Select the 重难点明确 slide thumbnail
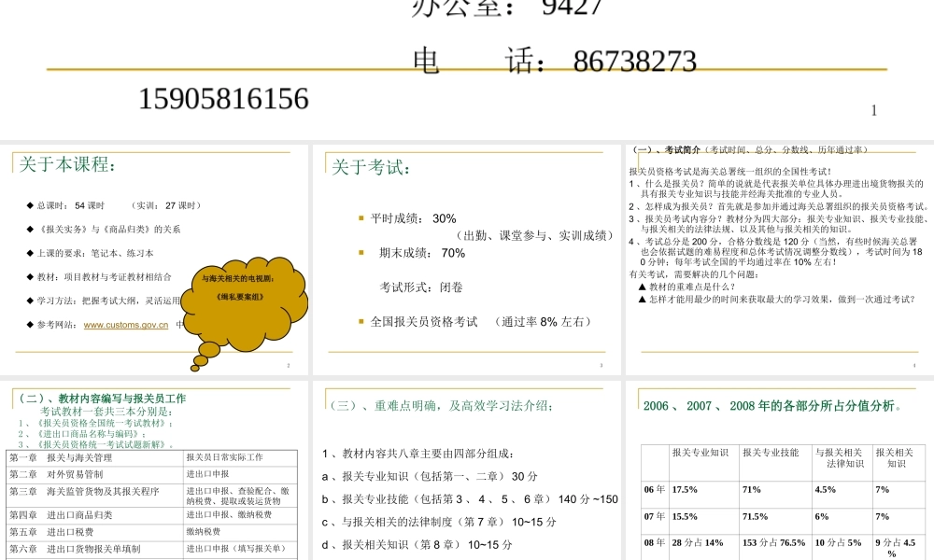Viewport: 934px width, 560px height. click(x=466, y=470)
